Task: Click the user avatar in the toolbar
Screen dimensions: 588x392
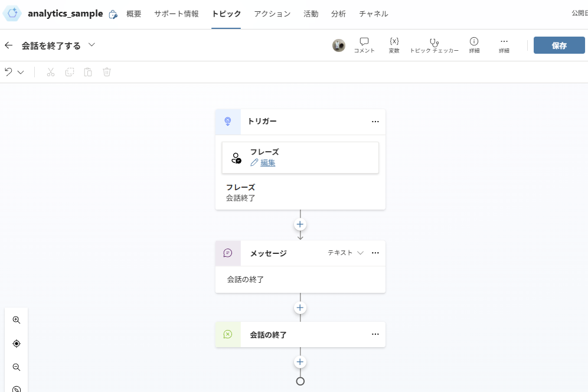Action: click(x=339, y=45)
